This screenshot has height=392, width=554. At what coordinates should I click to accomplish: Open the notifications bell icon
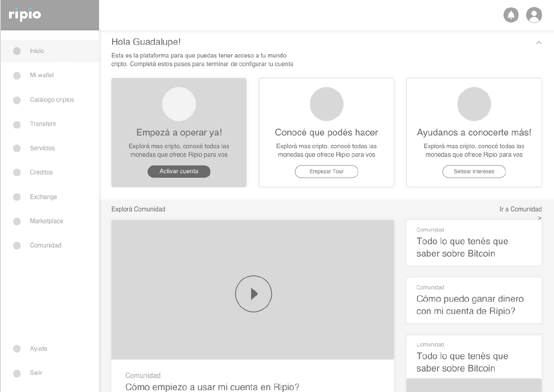coord(511,15)
